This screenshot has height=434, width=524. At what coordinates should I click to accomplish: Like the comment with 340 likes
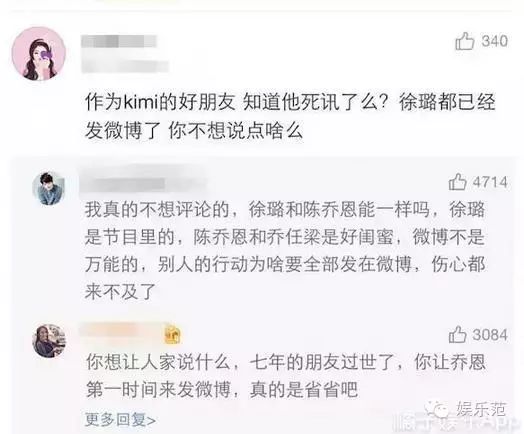(465, 41)
